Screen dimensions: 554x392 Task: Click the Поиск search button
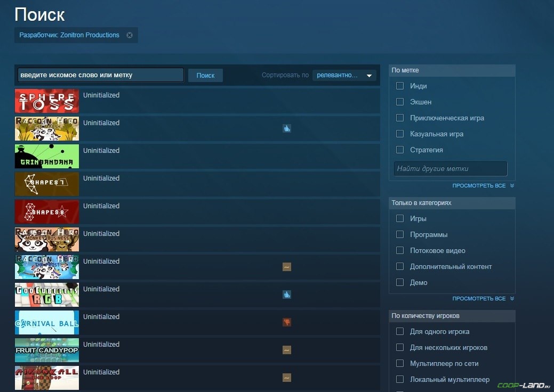205,76
